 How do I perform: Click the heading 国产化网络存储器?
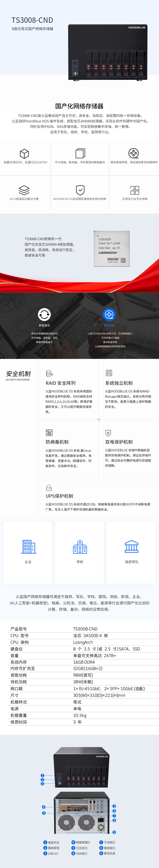(x=79, y=106)
